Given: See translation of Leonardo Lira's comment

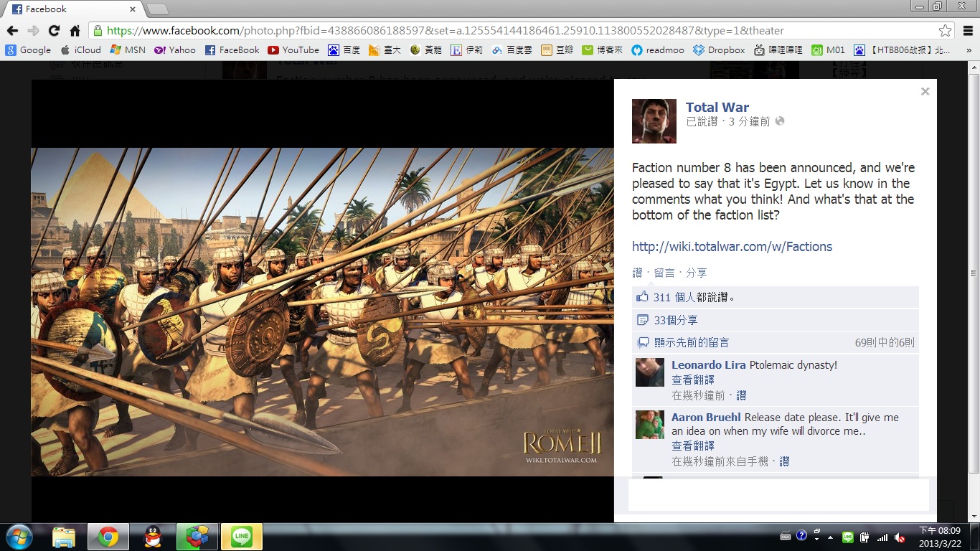Looking at the screenshot, I should tap(693, 380).
